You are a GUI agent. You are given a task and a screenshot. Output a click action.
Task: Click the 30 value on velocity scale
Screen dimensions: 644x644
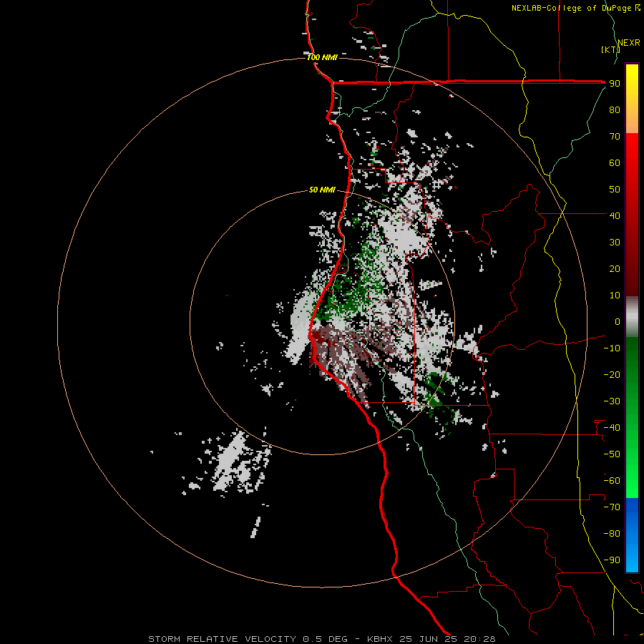click(x=615, y=243)
